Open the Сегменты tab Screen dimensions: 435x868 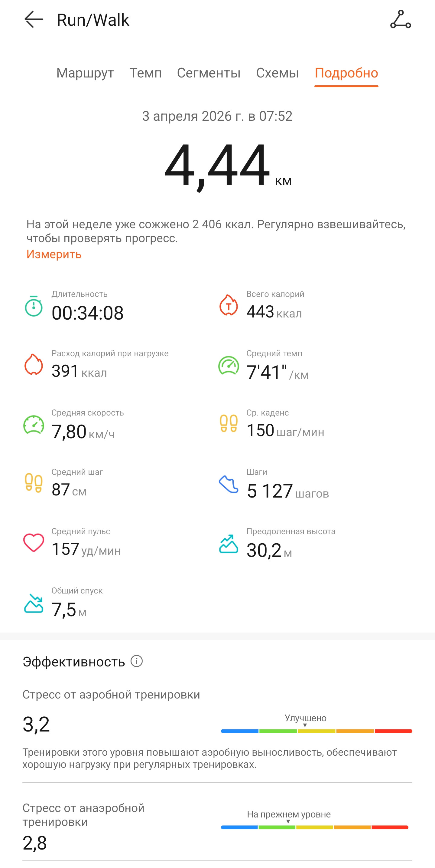(x=209, y=73)
